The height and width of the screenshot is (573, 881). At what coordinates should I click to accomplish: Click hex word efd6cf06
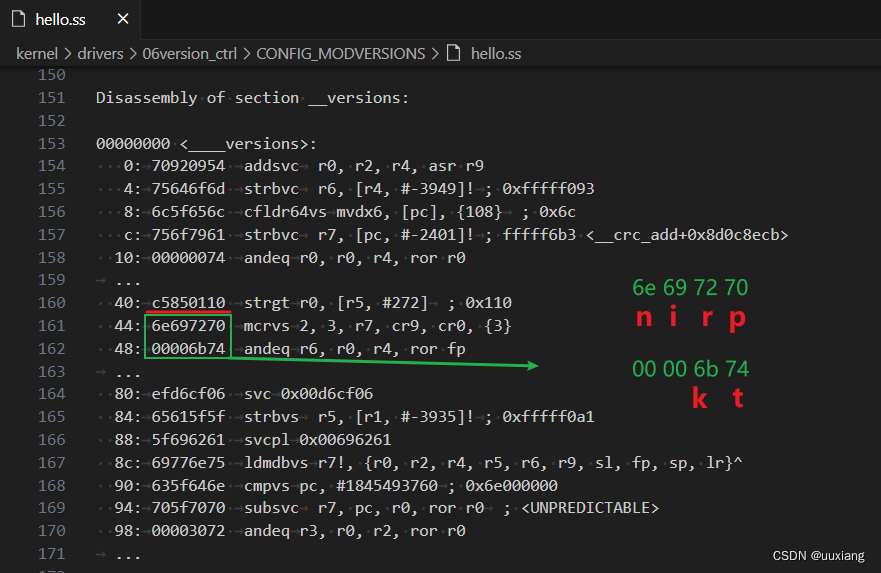click(x=188, y=394)
